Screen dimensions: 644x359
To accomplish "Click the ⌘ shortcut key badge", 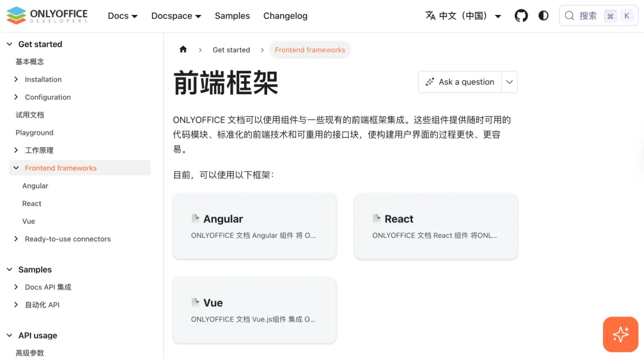I will pos(611,16).
